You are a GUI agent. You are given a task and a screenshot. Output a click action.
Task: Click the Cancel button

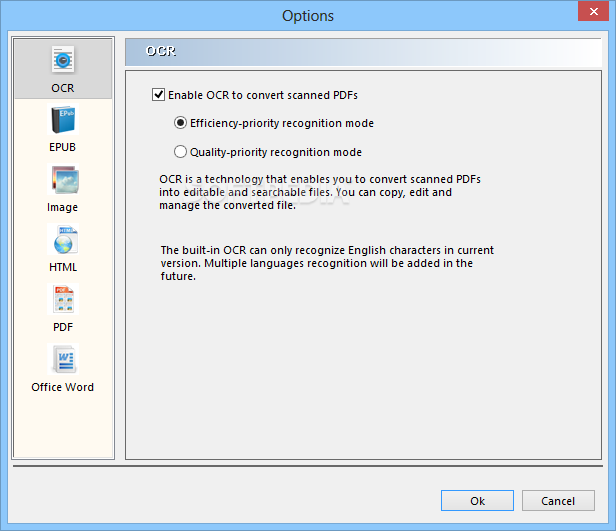pyautogui.click(x=558, y=501)
